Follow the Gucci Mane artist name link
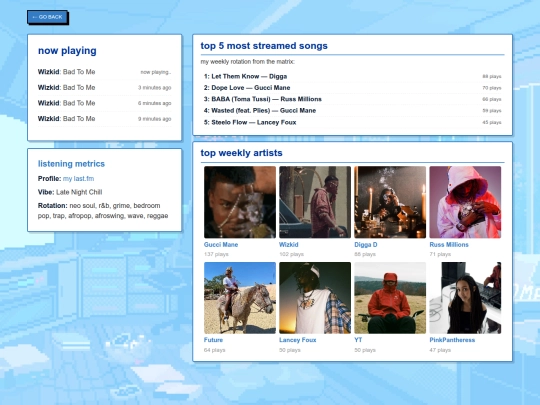540x405 pixels. (x=221, y=245)
